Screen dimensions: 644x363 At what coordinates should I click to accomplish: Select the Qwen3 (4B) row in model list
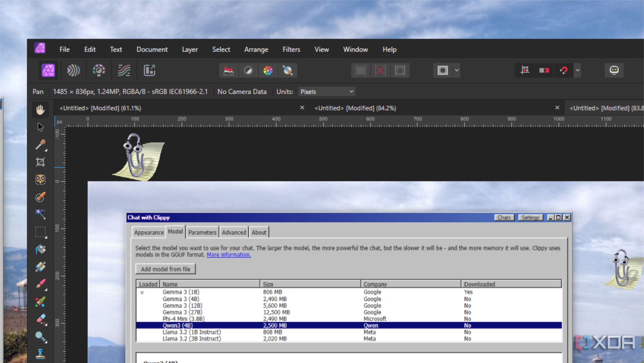coord(349,325)
